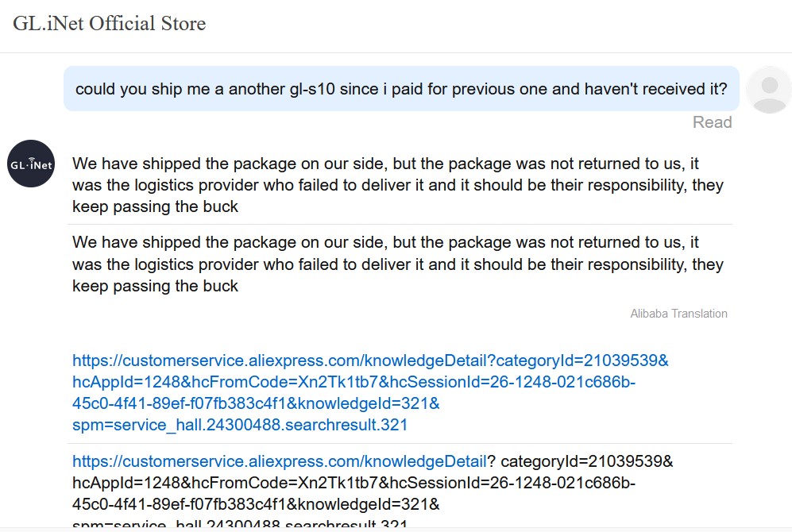Click blue link line starting 45c0-4f41
This screenshot has height=532, width=792.
pyautogui.click(x=256, y=404)
